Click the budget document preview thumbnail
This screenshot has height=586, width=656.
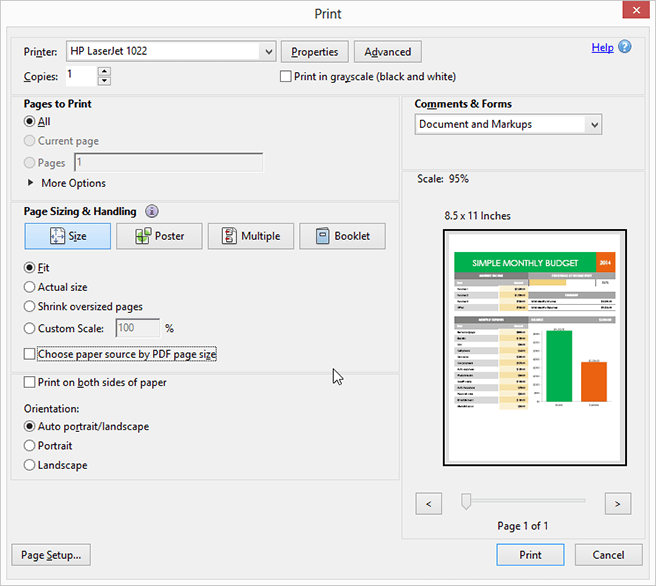click(534, 347)
